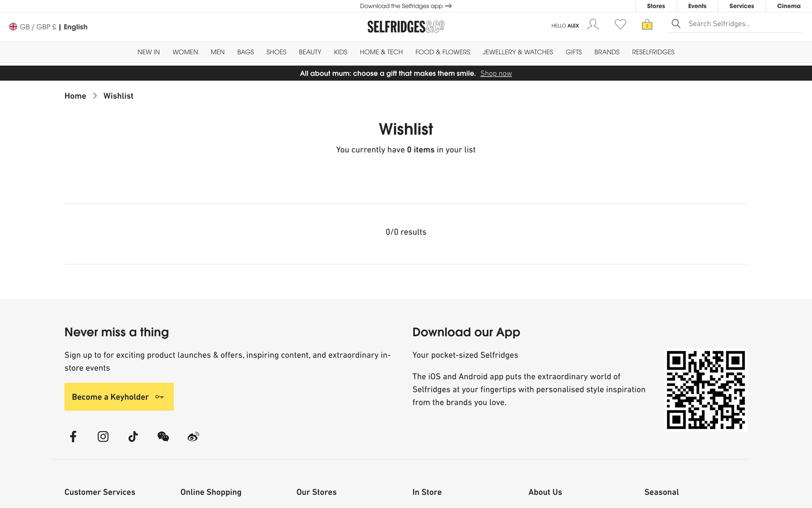Open the Online Shopping footer section
This screenshot has height=508, width=812.
(211, 492)
